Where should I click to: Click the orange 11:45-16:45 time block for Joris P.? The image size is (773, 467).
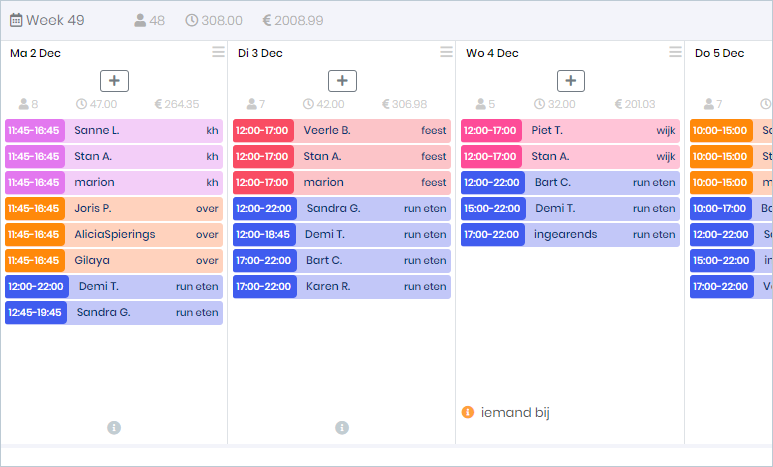(x=34, y=208)
